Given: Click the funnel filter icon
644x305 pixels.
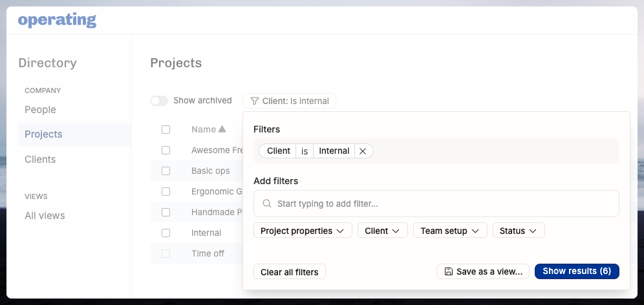Looking at the screenshot, I should [254, 101].
